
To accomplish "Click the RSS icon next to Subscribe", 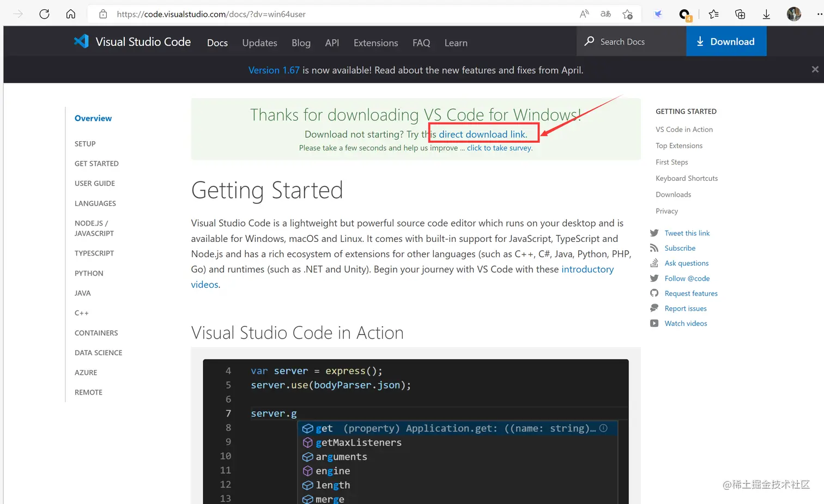I will (x=654, y=248).
